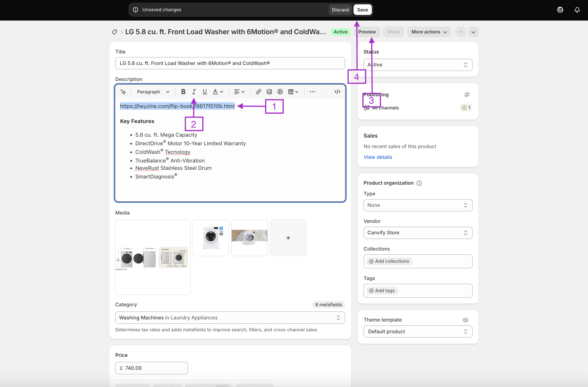Image resolution: width=588 pixels, height=387 pixels.
Task: Click Save button in top bar
Action: 362,10
